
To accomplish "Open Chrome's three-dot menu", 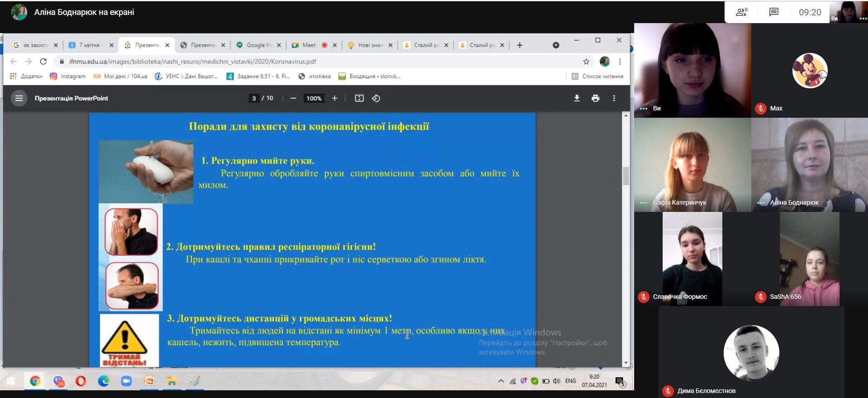I will point(620,62).
